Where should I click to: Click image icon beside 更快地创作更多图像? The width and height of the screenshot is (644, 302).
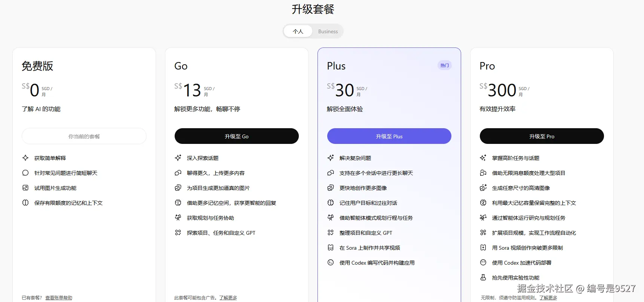tap(331, 188)
